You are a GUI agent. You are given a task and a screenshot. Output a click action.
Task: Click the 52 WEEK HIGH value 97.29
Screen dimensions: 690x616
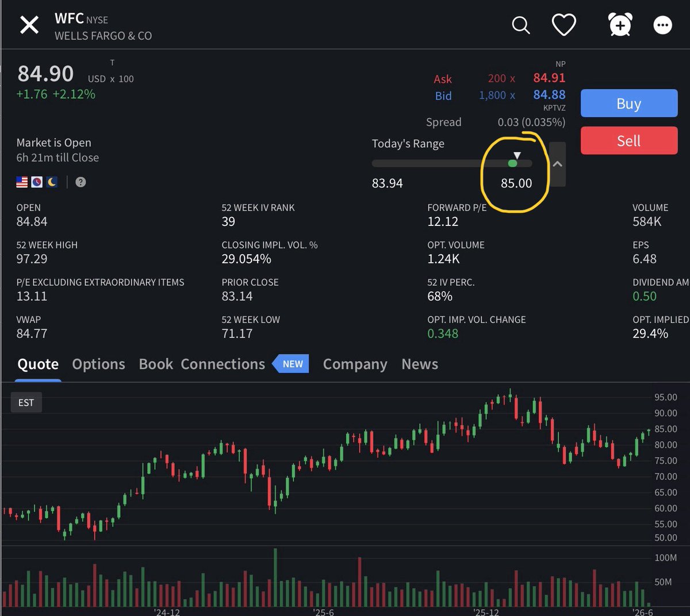pyautogui.click(x=32, y=259)
